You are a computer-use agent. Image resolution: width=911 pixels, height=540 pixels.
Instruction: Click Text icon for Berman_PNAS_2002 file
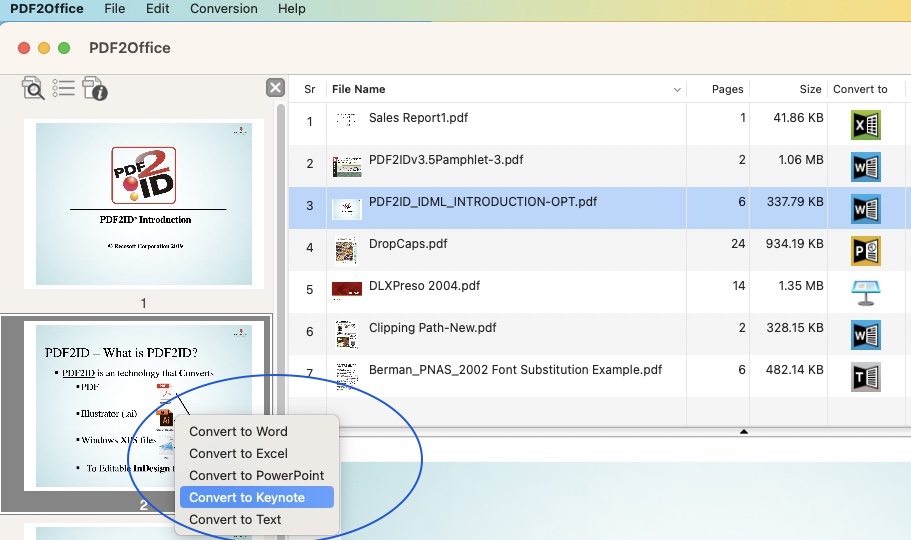(x=864, y=376)
